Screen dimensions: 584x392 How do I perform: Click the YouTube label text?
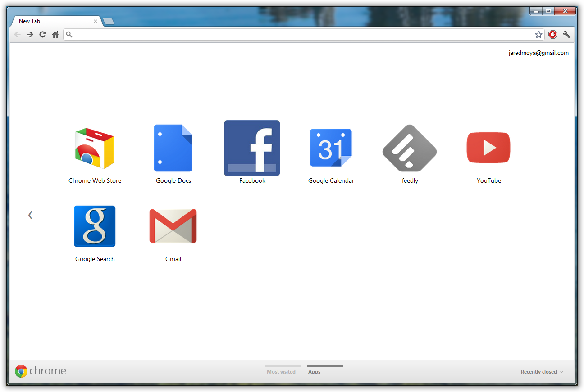coord(489,181)
